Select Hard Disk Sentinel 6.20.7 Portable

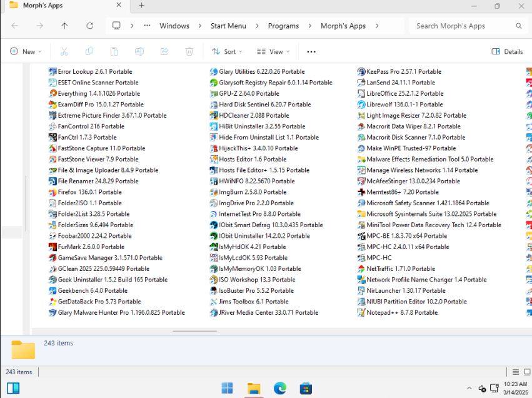[x=261, y=105]
